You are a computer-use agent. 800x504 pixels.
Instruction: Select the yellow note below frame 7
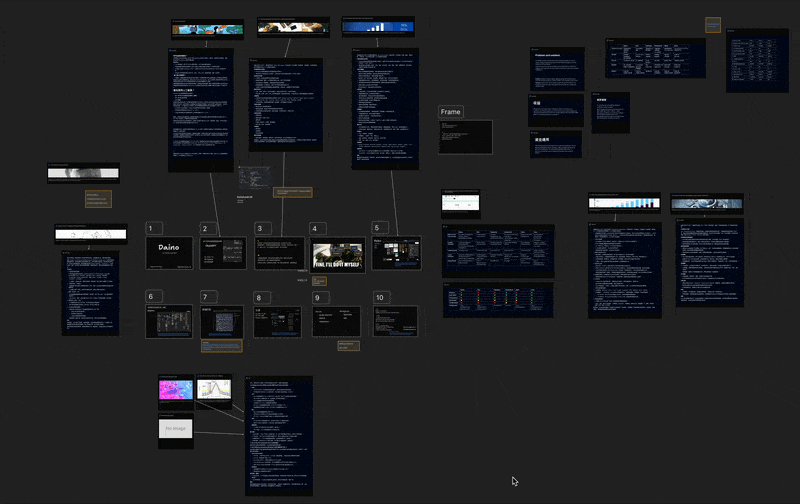coord(221,346)
